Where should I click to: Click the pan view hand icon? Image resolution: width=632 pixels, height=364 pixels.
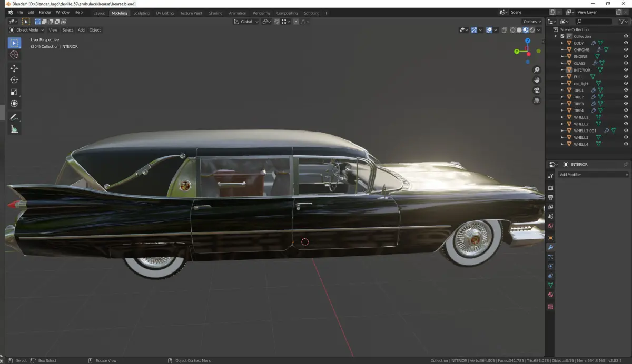tap(537, 80)
